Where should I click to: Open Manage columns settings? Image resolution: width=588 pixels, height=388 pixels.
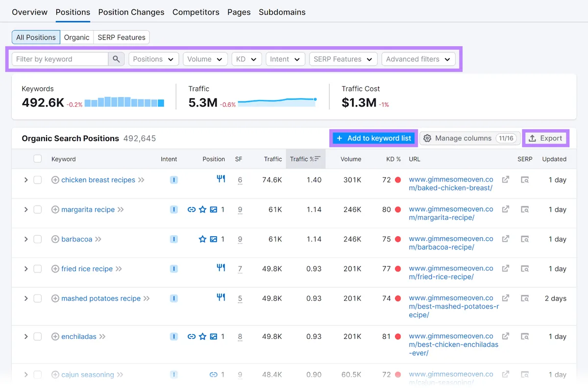pyautogui.click(x=470, y=138)
